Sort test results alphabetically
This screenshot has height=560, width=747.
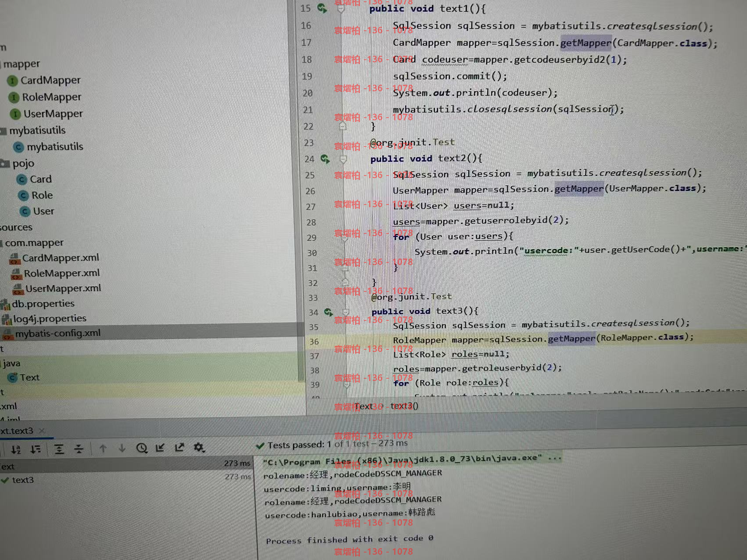[x=16, y=449]
